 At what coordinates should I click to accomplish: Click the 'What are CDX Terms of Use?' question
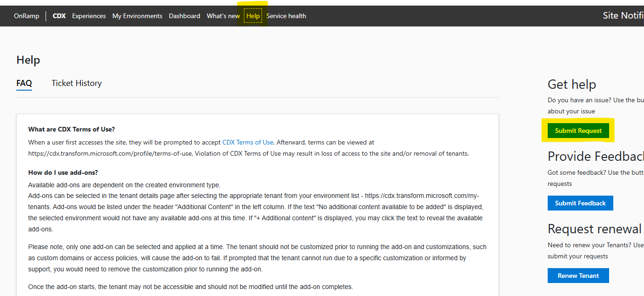click(x=72, y=129)
